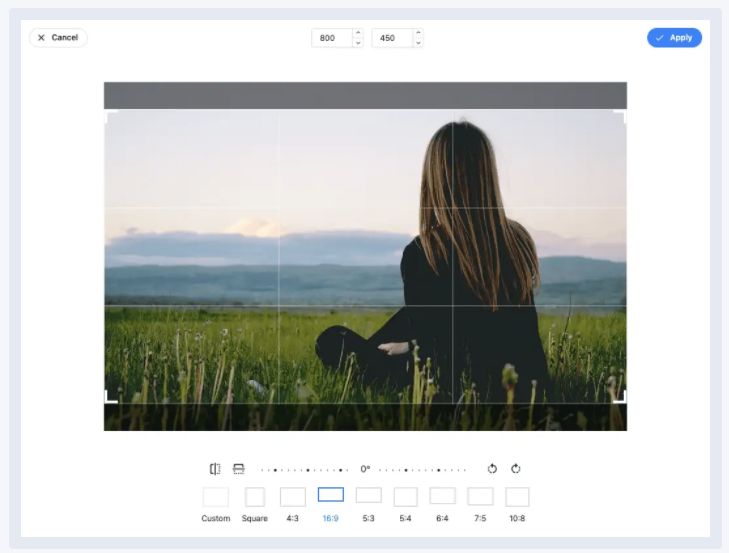
Task: Select the 10:8 aspect ratio
Action: click(517, 505)
